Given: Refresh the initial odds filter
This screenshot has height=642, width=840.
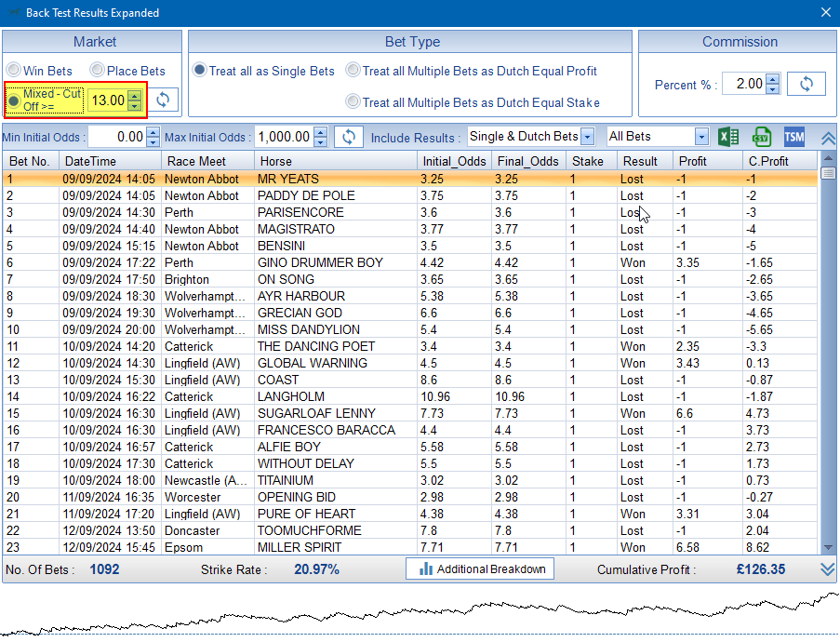Looking at the screenshot, I should click(348, 137).
